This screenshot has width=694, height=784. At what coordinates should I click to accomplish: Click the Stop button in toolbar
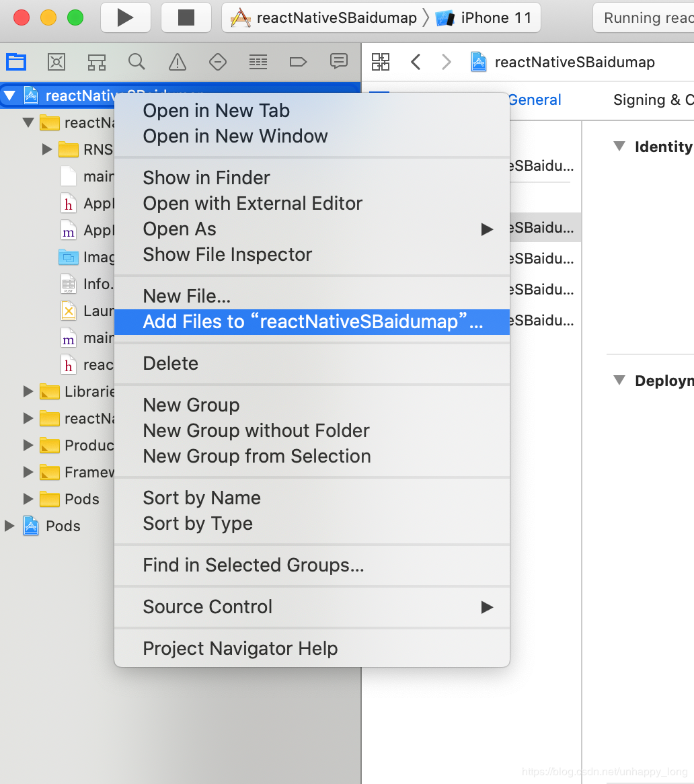point(186,17)
